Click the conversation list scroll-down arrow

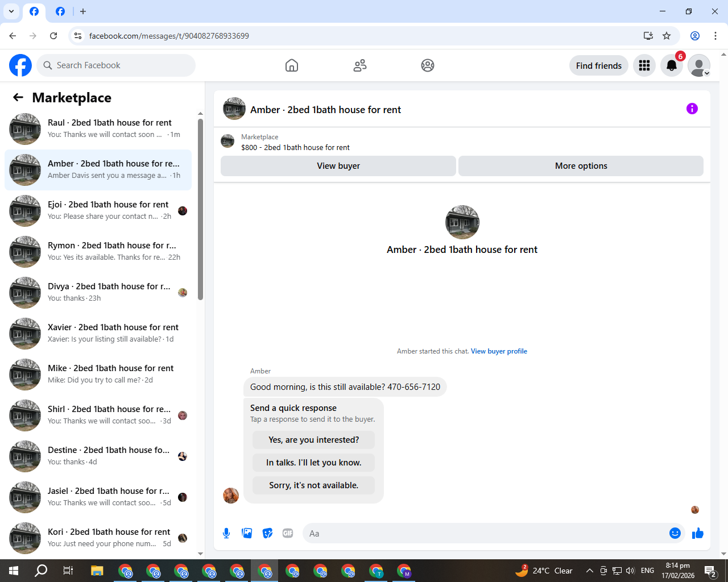[x=200, y=554]
